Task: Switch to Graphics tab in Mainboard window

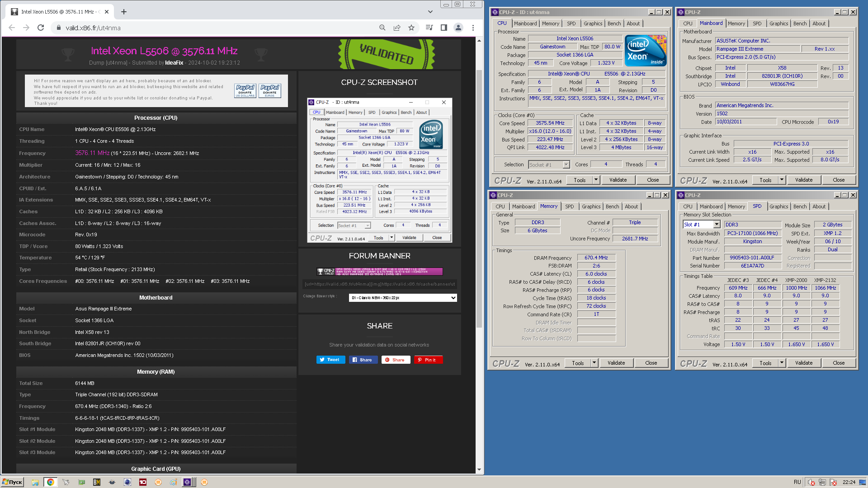Action: [x=778, y=23]
